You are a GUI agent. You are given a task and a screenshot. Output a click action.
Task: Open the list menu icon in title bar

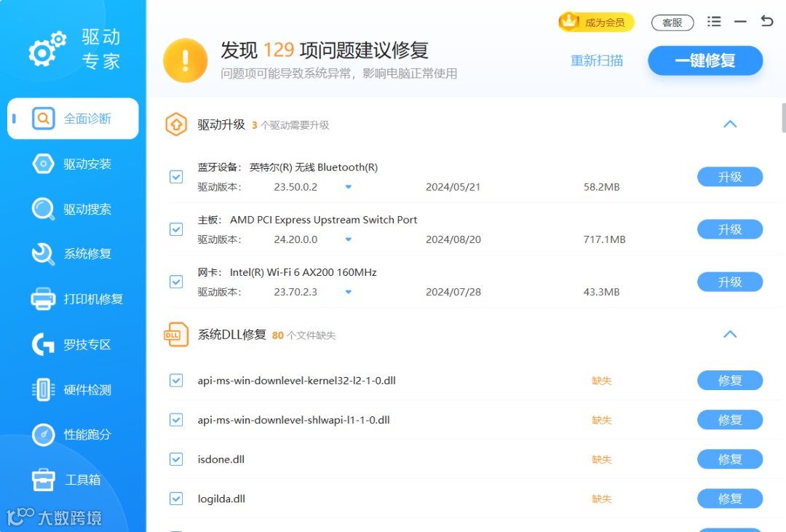point(714,22)
